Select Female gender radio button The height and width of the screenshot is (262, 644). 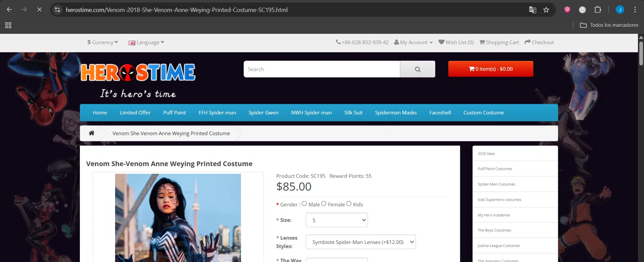point(324,204)
